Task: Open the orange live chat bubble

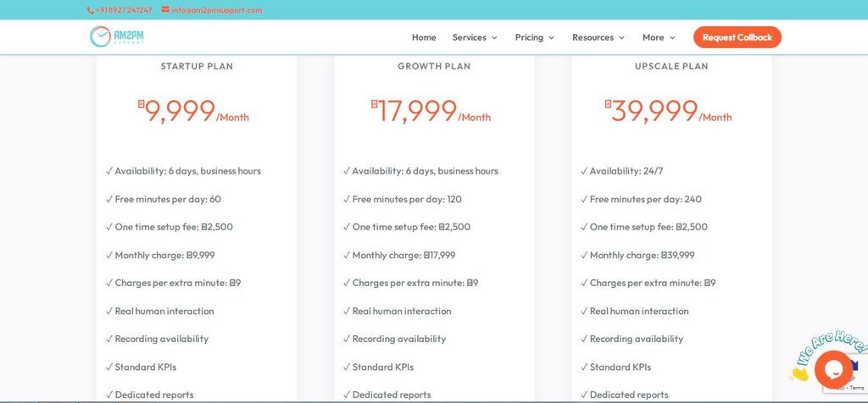Action: point(833,369)
